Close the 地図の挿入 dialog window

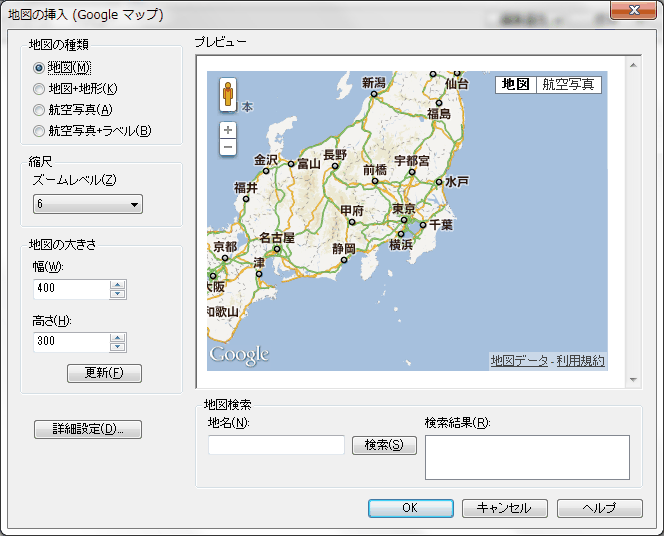click(634, 10)
